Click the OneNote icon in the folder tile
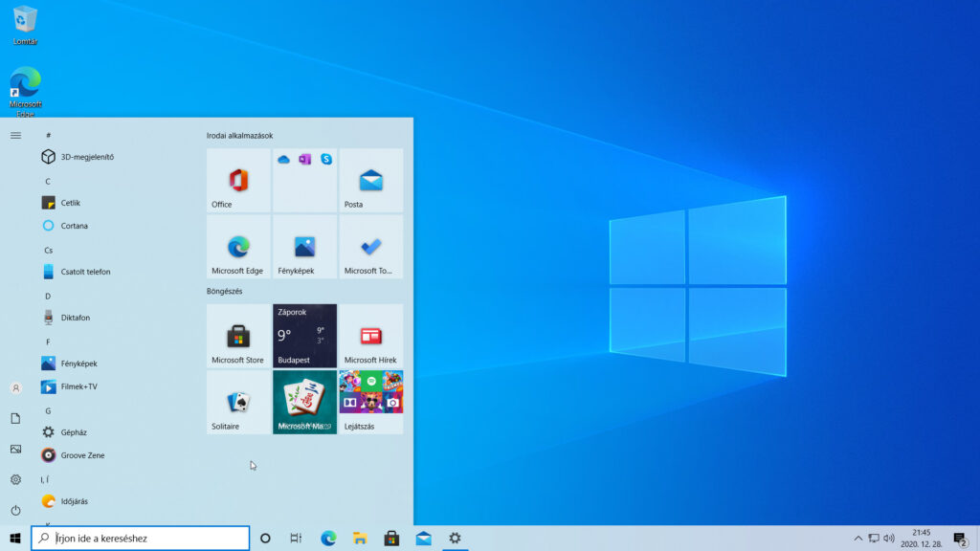The width and height of the screenshot is (980, 551). tap(305, 160)
